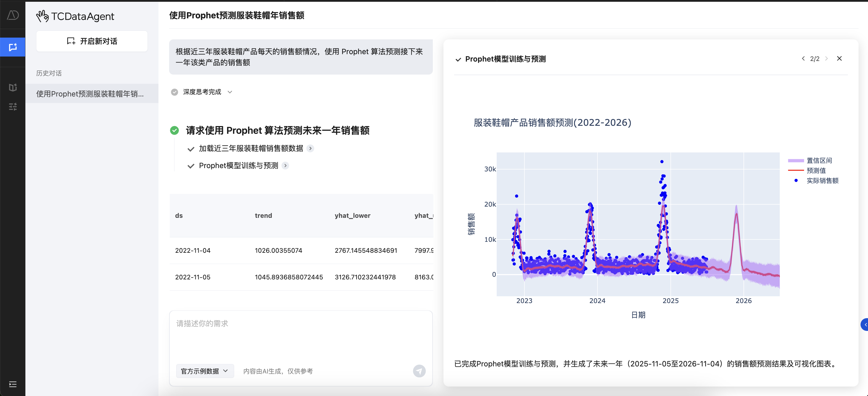
Task: Select history chat 使用Prophet预测服装鞋帽年销
Action: click(90, 94)
